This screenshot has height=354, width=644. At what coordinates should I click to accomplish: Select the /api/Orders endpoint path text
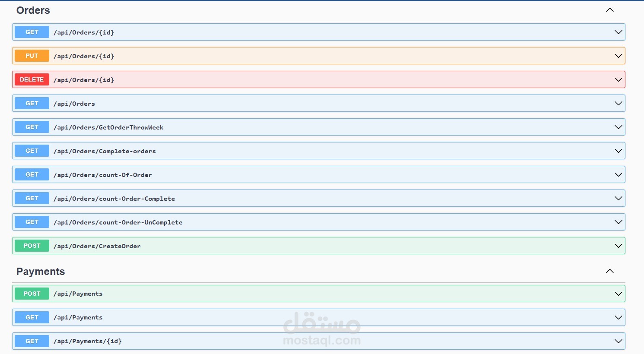point(74,103)
